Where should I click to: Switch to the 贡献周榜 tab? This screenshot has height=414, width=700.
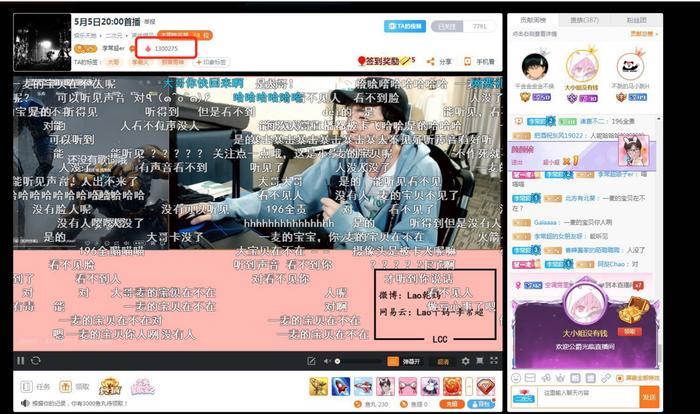click(533, 20)
